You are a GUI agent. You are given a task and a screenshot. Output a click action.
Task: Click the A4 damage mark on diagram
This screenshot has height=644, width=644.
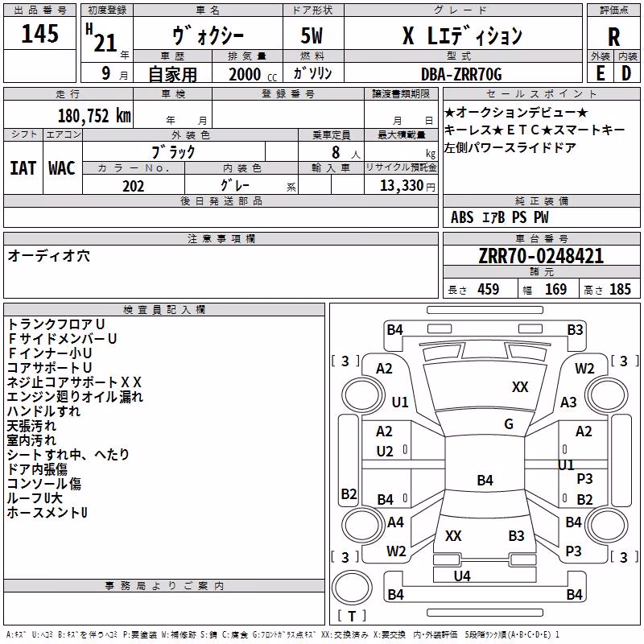tap(395, 522)
